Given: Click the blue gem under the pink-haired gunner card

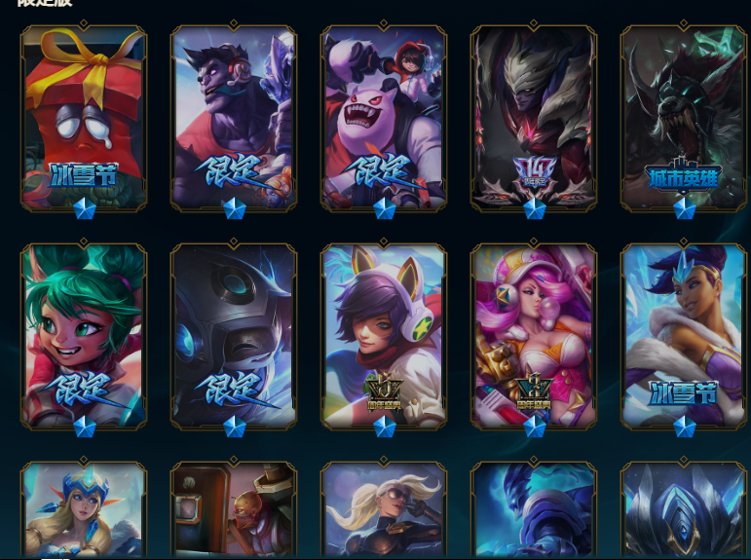Looking at the screenshot, I should (x=534, y=427).
